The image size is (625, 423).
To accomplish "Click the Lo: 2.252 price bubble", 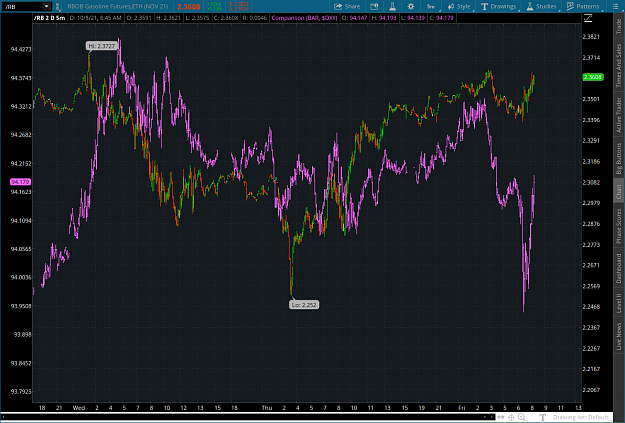I will (x=304, y=305).
